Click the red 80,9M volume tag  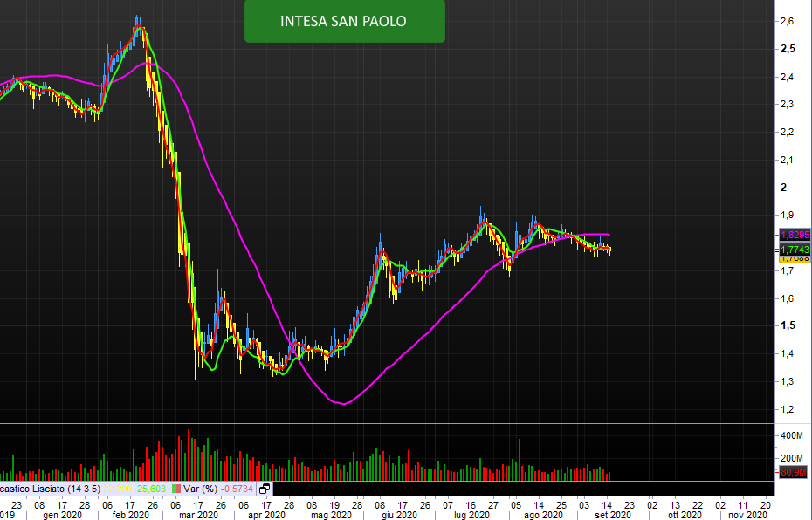pos(794,473)
